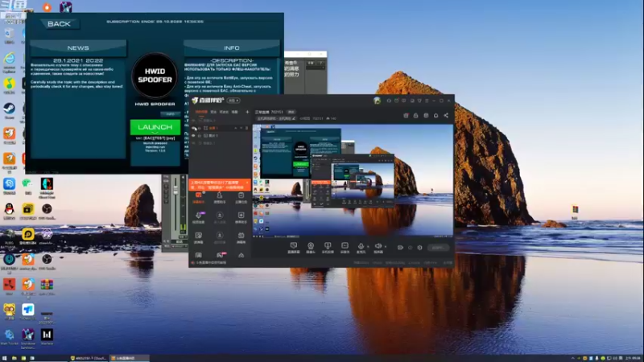644x362 pixels.
Task: Toggle visibility eye of the third source row
Action: (193, 136)
